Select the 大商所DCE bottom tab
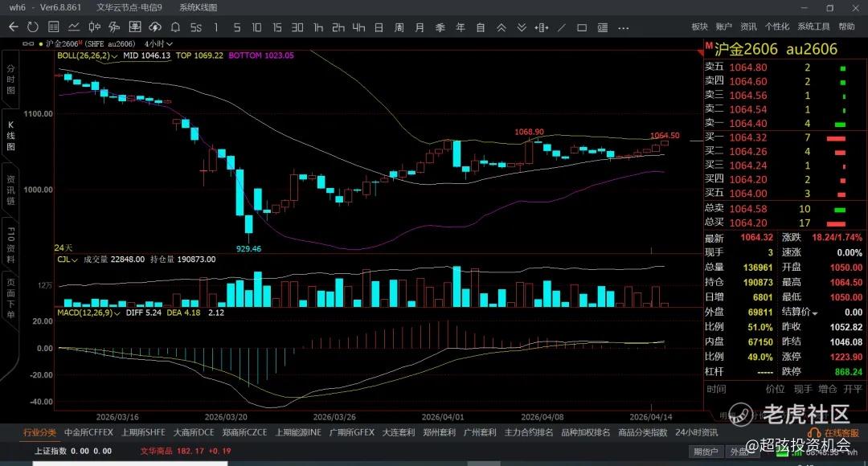Screen dimensions: 868x466 [194, 433]
